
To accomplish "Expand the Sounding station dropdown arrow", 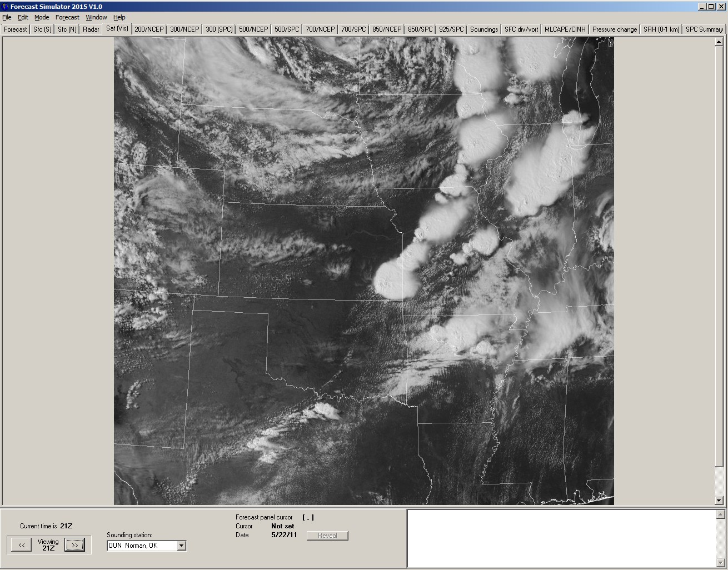I will pyautogui.click(x=181, y=546).
